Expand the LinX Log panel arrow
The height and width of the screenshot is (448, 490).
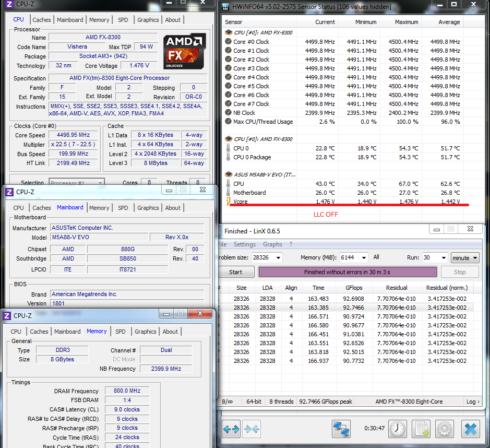pyautogui.click(x=473, y=402)
